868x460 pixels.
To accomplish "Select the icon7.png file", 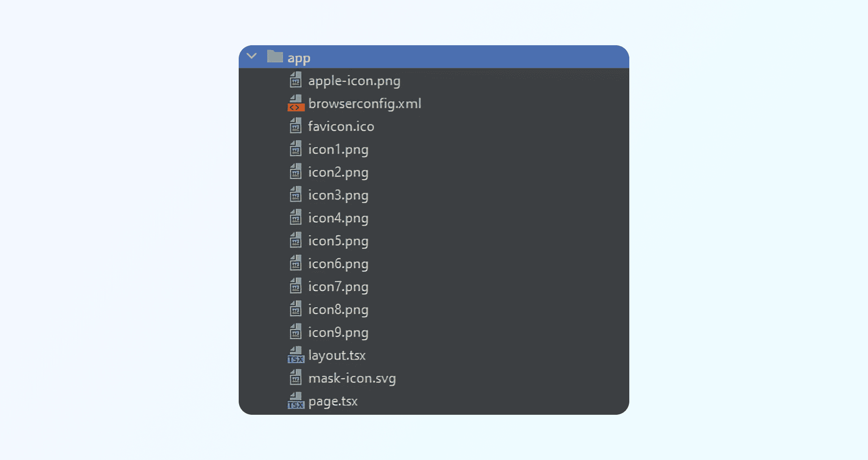I will click(x=338, y=286).
